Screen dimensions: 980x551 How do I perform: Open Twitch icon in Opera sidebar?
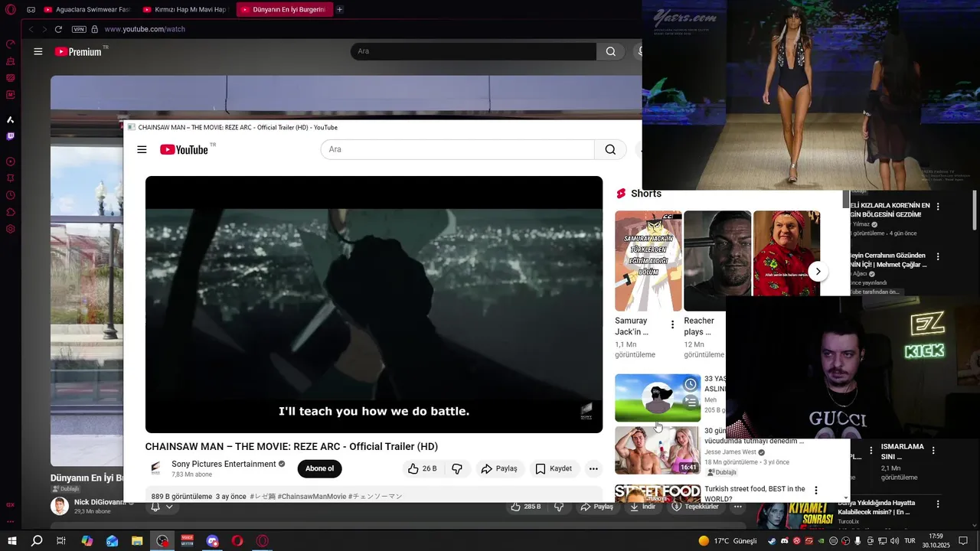[10, 136]
